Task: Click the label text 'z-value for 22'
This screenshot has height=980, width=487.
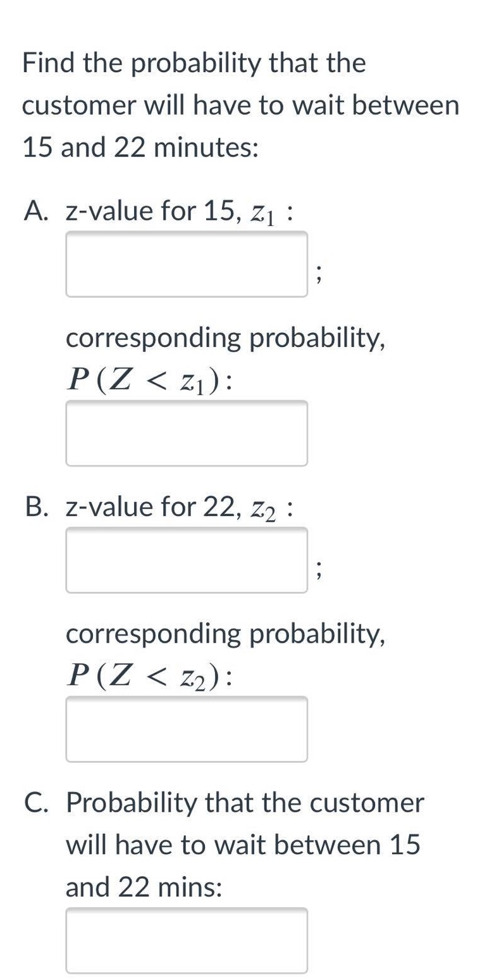Action: click(x=176, y=506)
